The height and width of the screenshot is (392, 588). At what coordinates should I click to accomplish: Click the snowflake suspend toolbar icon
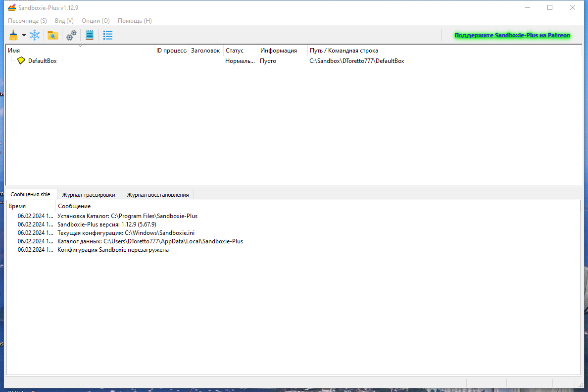pyautogui.click(x=35, y=35)
